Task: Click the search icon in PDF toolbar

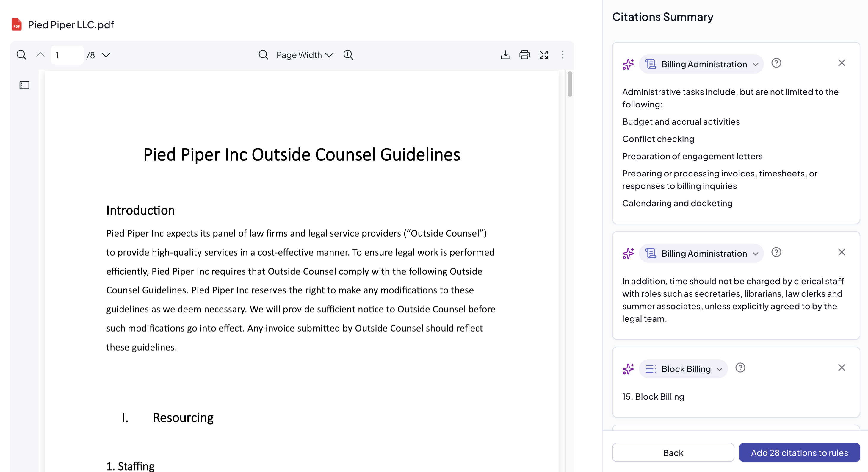Action: click(21, 55)
